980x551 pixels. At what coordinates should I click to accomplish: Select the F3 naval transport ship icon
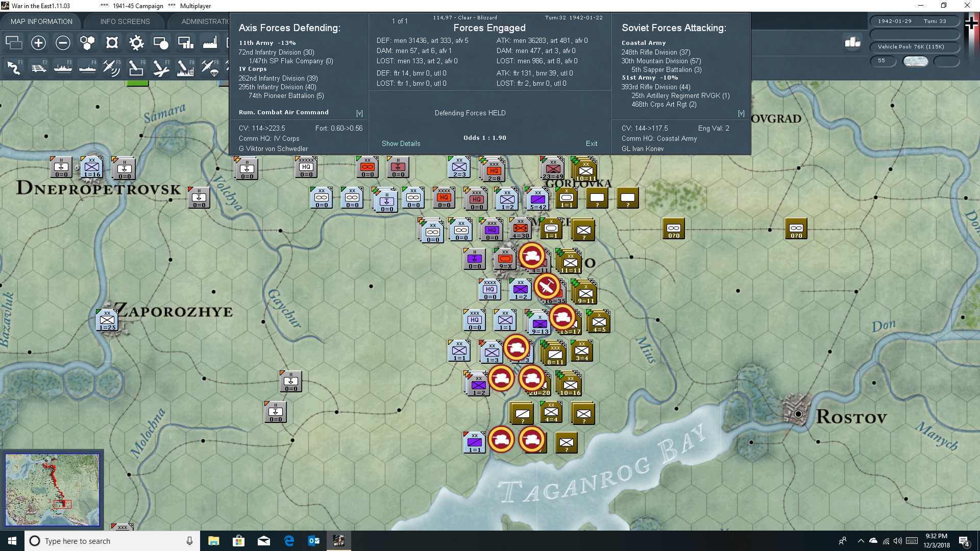pyautogui.click(x=63, y=67)
